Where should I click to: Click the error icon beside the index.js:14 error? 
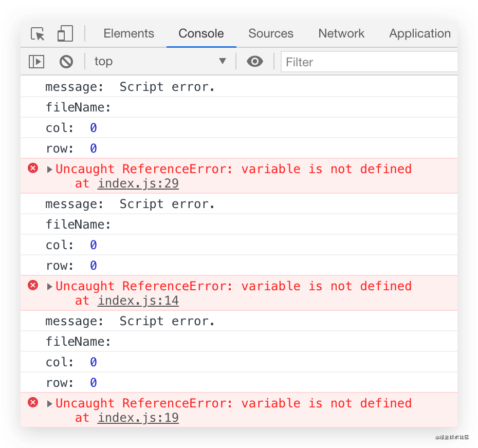point(33,285)
